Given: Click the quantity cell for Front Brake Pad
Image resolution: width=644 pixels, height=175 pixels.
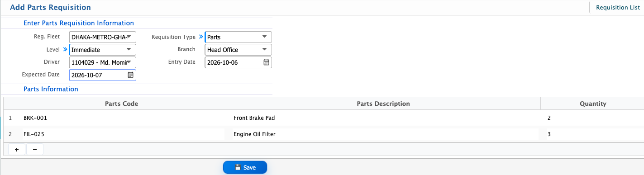Looking at the screenshot, I should (x=592, y=118).
